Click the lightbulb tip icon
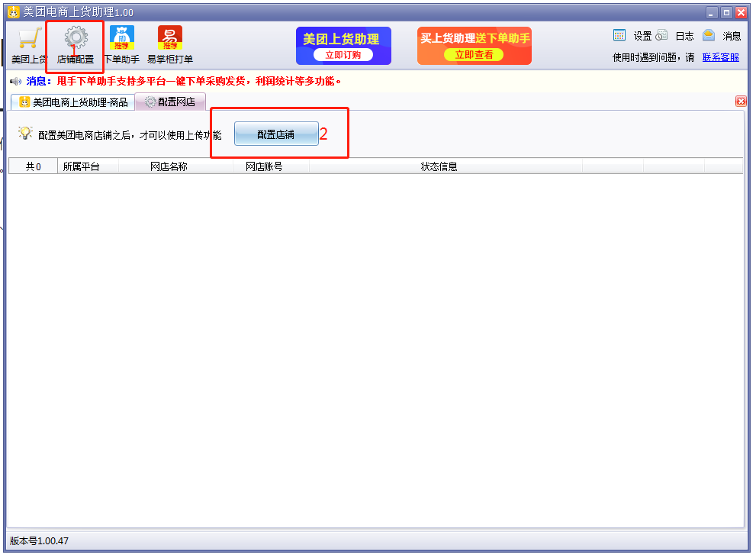 [x=25, y=133]
